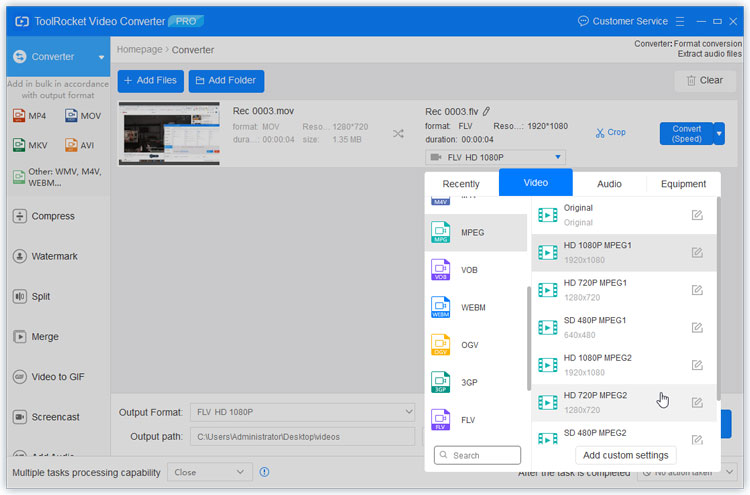Viewport: 750px width, 495px height.
Task: Click the preset list scrollbar
Action: coord(718,299)
